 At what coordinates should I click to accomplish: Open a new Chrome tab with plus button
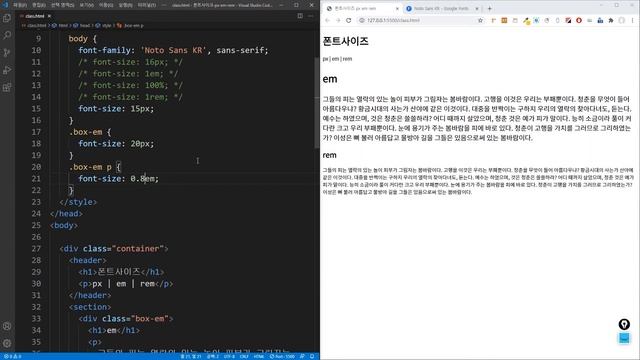point(489,8)
